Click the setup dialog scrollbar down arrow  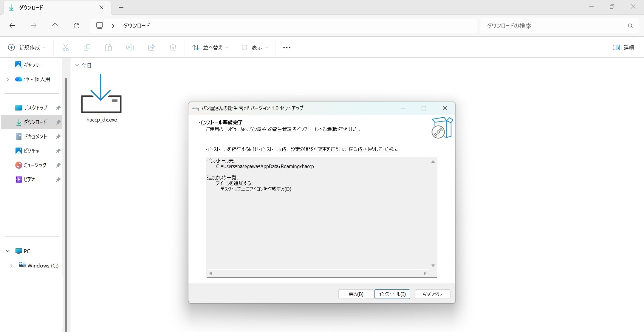tap(433, 265)
